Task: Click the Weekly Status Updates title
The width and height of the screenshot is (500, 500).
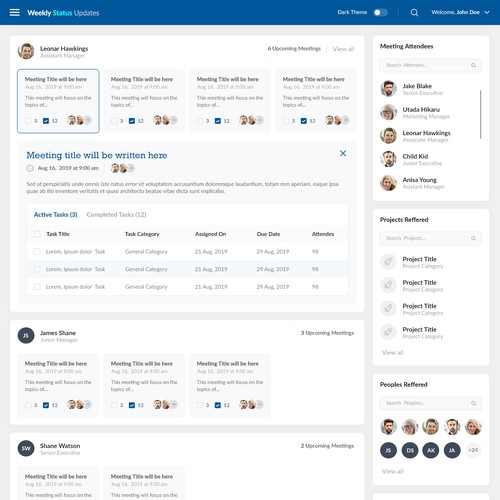Action: 63,13
